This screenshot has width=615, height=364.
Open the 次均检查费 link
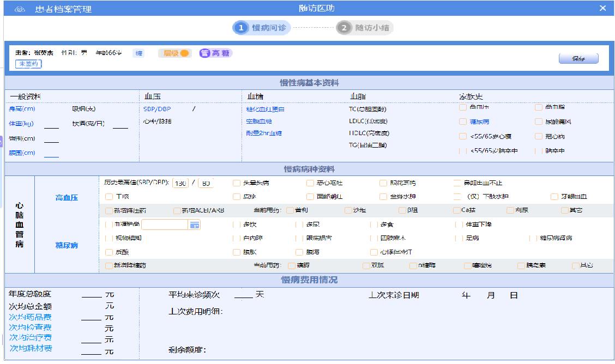click(30, 327)
